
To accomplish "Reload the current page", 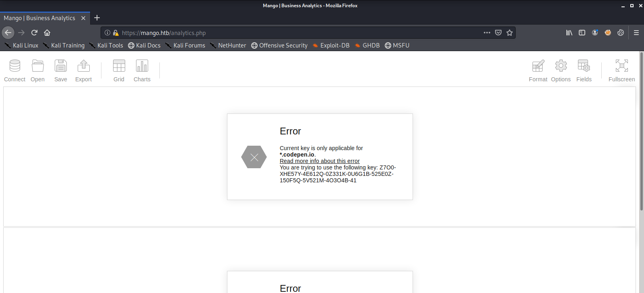I will point(34,33).
